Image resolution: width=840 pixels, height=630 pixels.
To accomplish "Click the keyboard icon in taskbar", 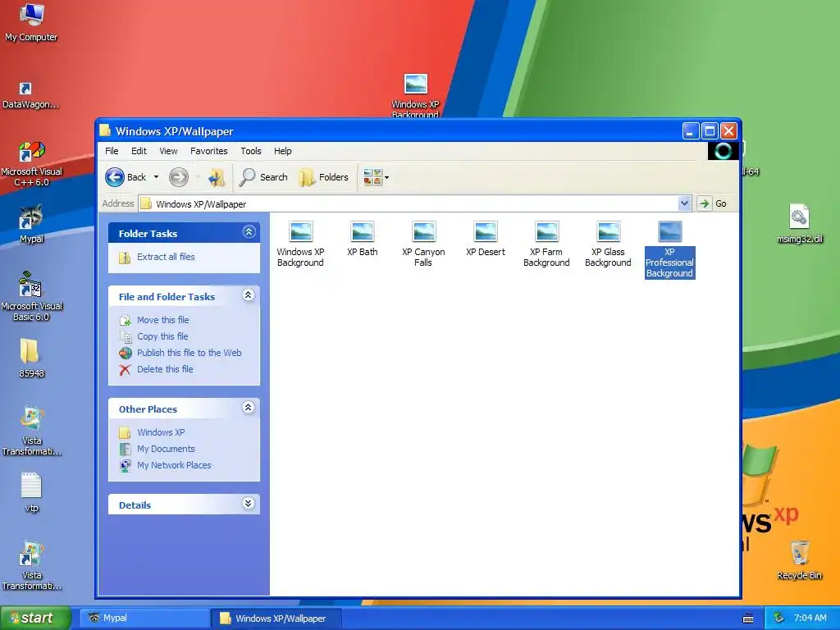I will 748,619.
